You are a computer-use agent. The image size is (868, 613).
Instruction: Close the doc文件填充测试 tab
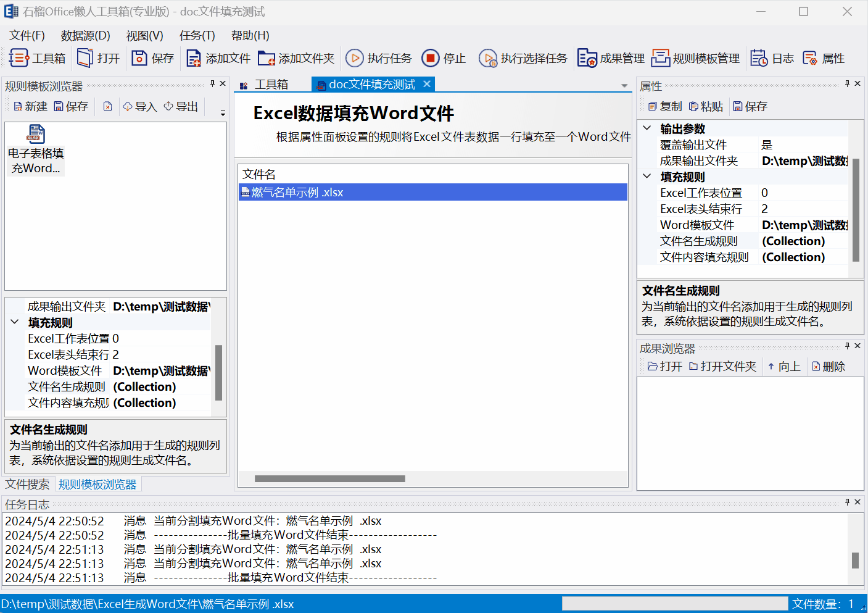[427, 84]
